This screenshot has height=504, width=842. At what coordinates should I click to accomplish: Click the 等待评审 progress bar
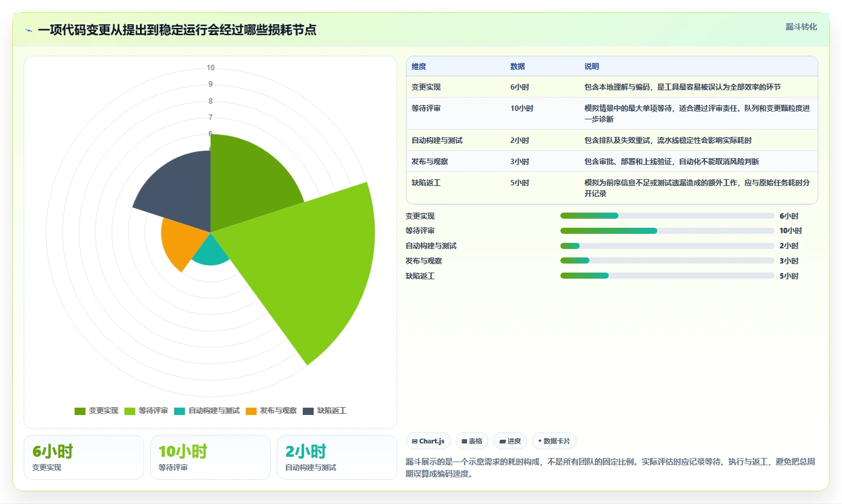pyautogui.click(x=668, y=231)
